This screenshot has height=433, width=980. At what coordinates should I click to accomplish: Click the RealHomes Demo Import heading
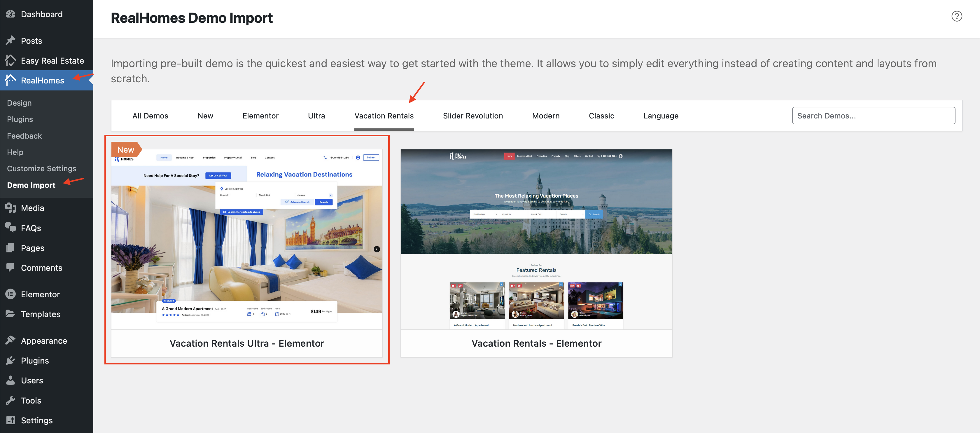pos(192,18)
